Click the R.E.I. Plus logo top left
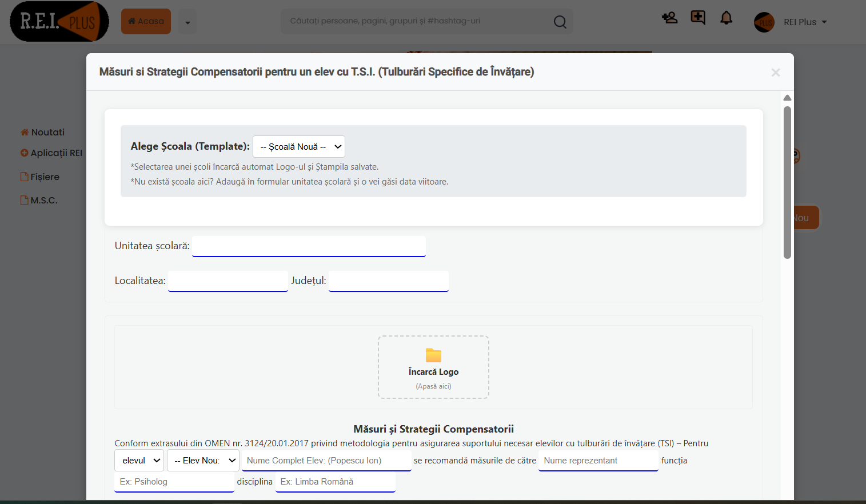The image size is (866, 504). [59, 21]
